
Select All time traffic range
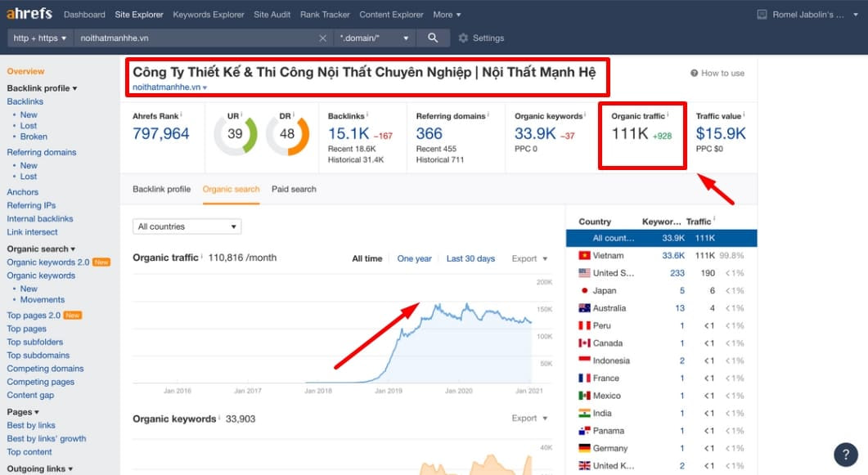367,259
